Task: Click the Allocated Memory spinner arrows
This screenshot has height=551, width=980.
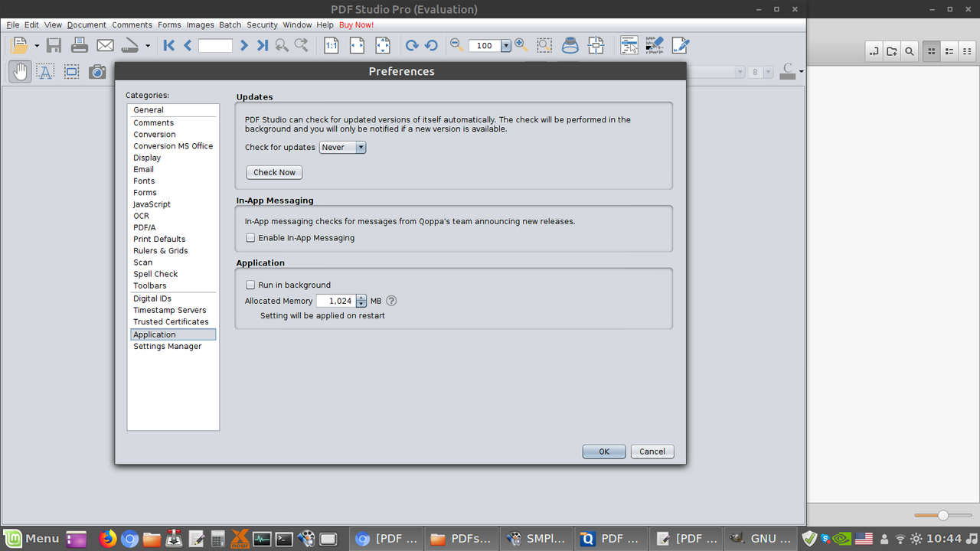Action: coord(361,301)
